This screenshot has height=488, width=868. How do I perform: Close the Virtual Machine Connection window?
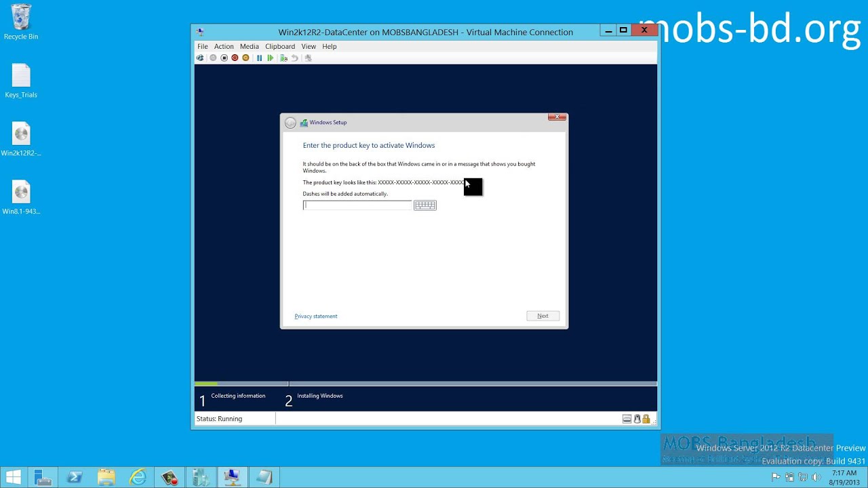click(644, 30)
